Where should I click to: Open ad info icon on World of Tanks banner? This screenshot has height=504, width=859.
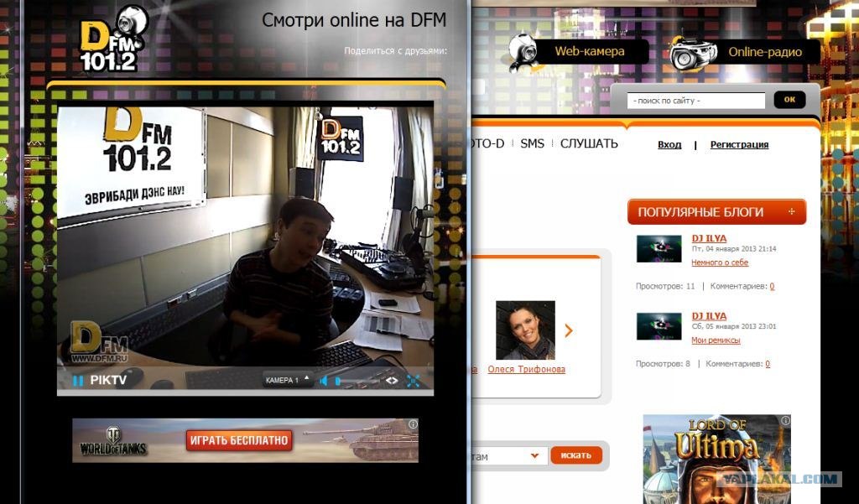tap(413, 424)
